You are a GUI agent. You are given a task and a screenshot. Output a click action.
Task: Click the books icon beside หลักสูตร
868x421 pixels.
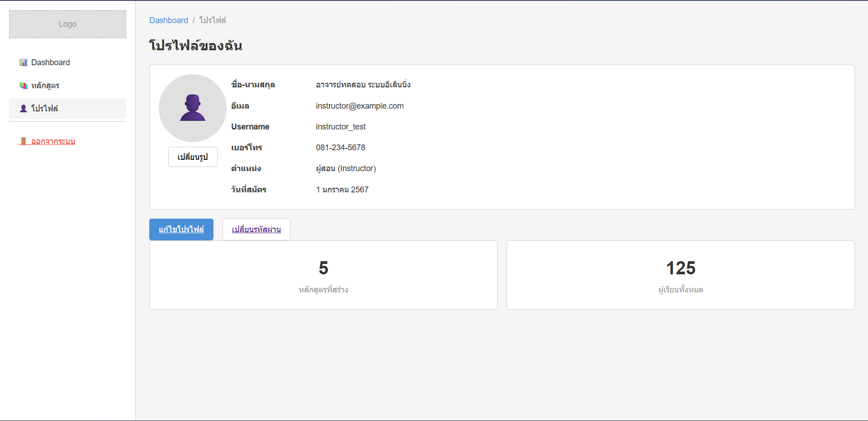24,86
